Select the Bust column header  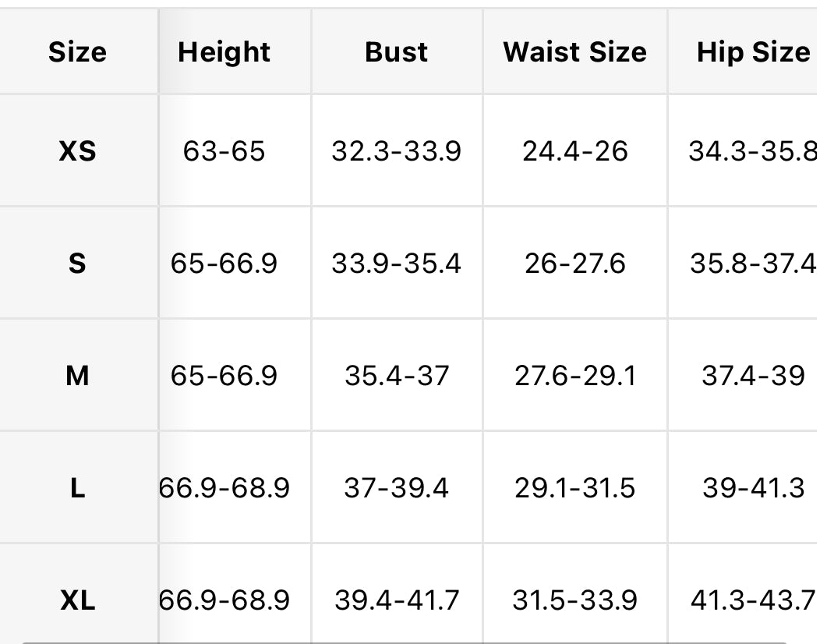[397, 52]
